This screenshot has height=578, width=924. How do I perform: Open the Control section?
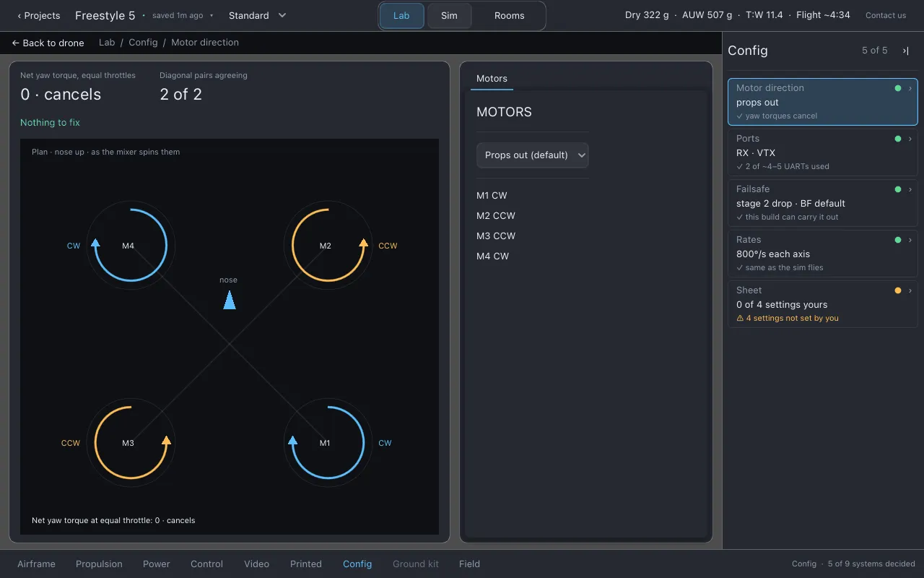[x=207, y=564]
